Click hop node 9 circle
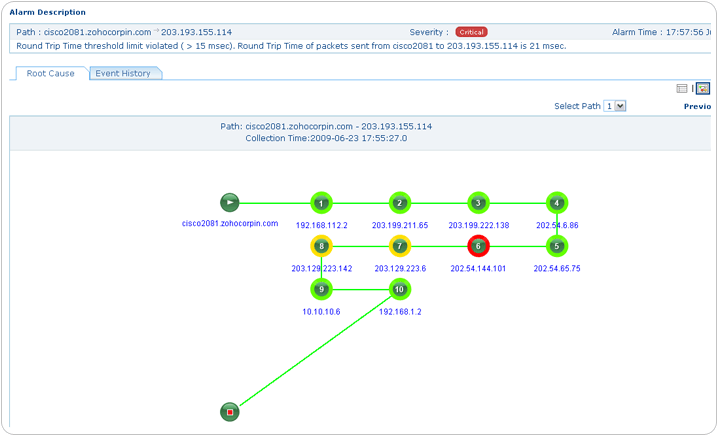This screenshot has width=718, height=436. coord(320,290)
